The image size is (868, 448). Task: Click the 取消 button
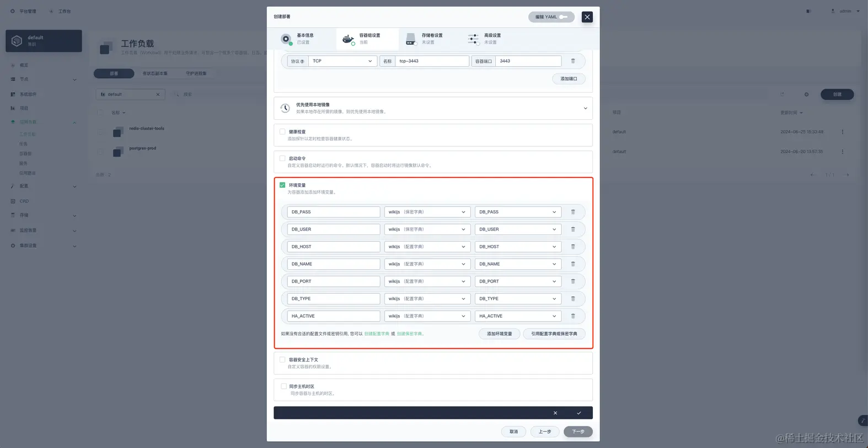coord(513,431)
